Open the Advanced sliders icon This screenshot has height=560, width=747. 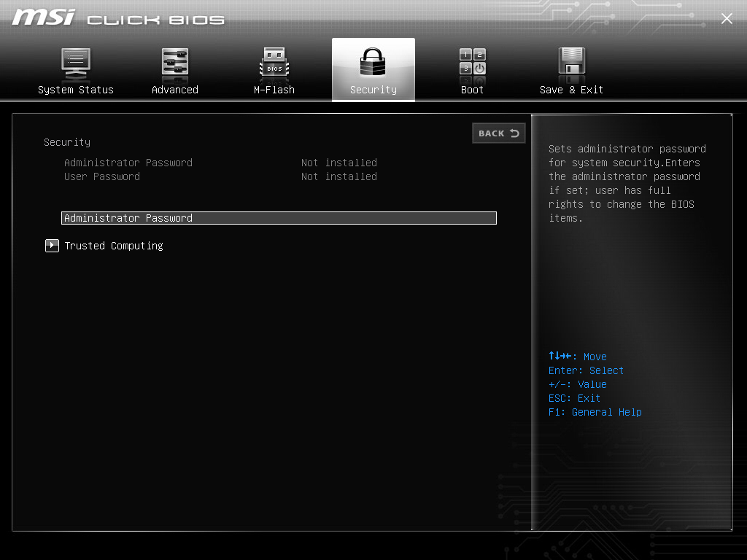pyautogui.click(x=175, y=63)
